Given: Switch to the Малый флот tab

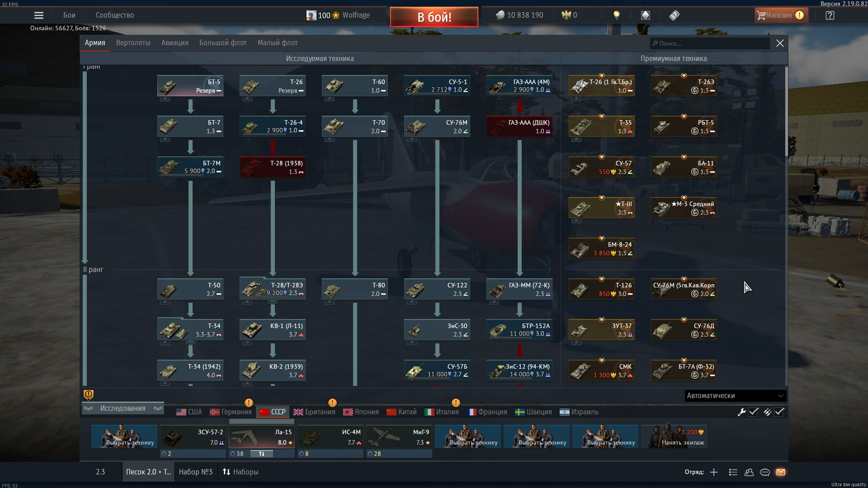Looking at the screenshot, I should click(x=278, y=43).
